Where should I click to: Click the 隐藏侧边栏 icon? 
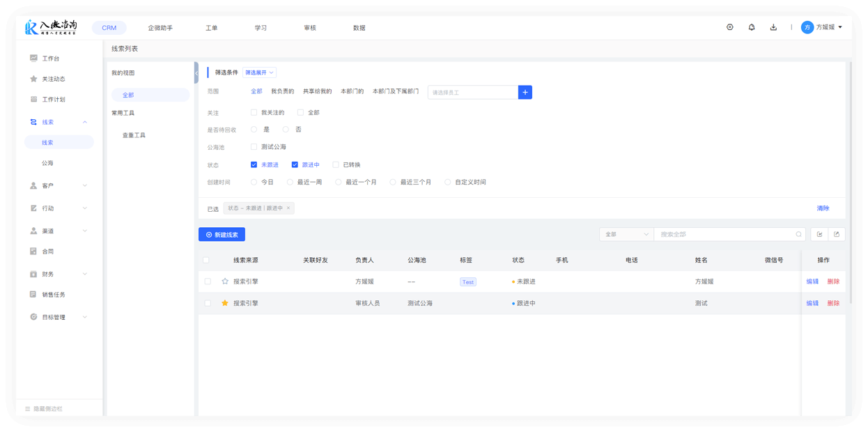coord(28,409)
